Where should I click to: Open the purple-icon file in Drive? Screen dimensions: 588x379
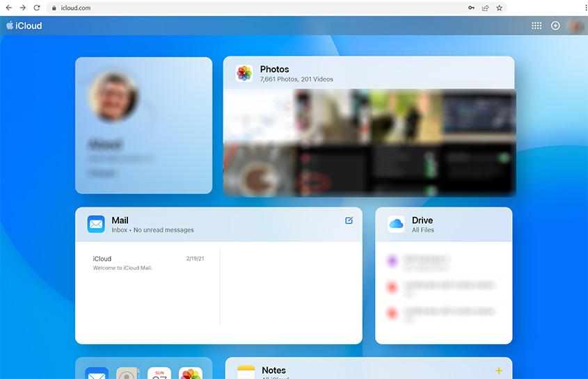tap(443, 261)
